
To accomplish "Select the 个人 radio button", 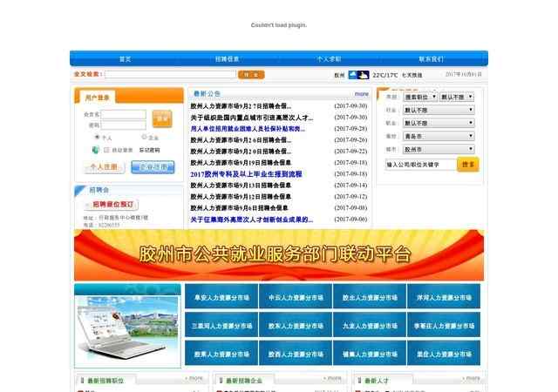I will (98, 137).
